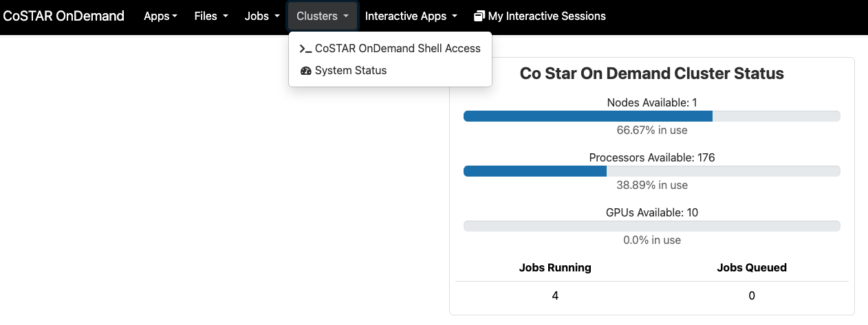Viewport: 868px width, 325px height.
Task: Click the Nodes Available usage progress bar
Action: tap(652, 116)
